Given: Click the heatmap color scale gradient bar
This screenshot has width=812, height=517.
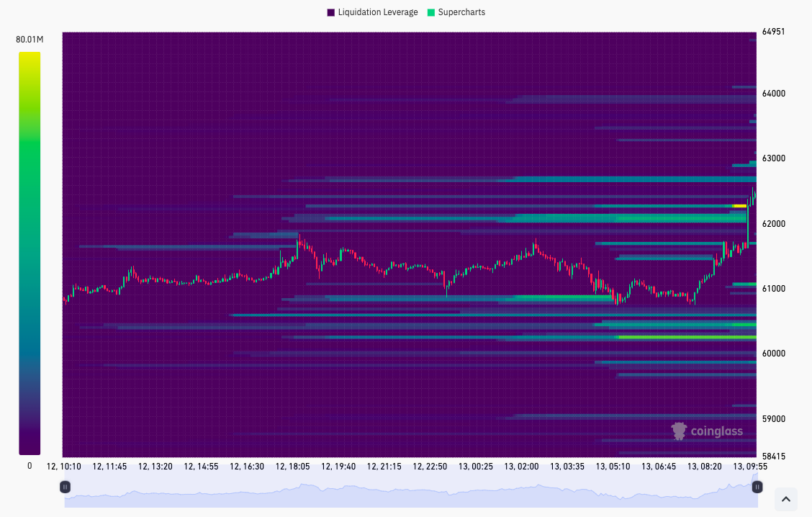Looking at the screenshot, I should 30,253.
